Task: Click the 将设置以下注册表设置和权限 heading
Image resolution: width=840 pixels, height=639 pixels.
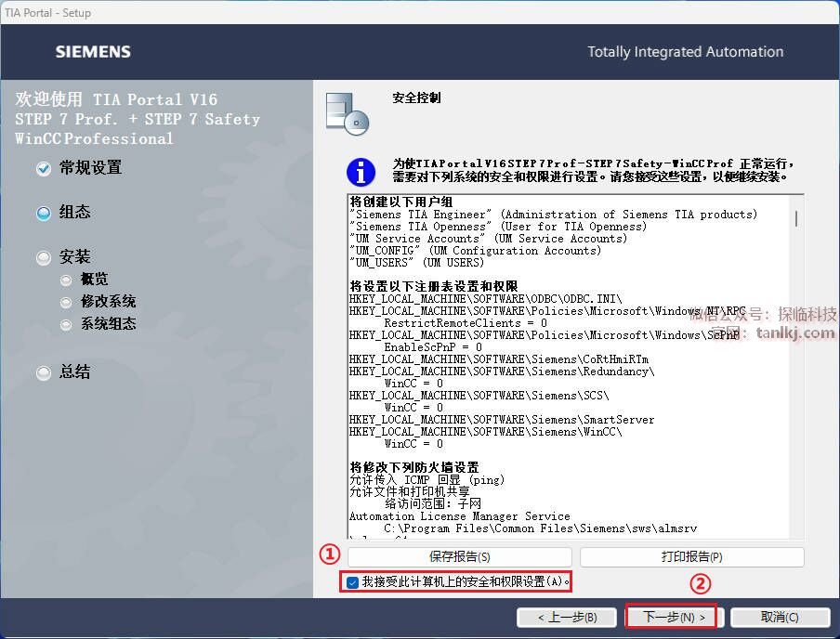Action: 433,286
